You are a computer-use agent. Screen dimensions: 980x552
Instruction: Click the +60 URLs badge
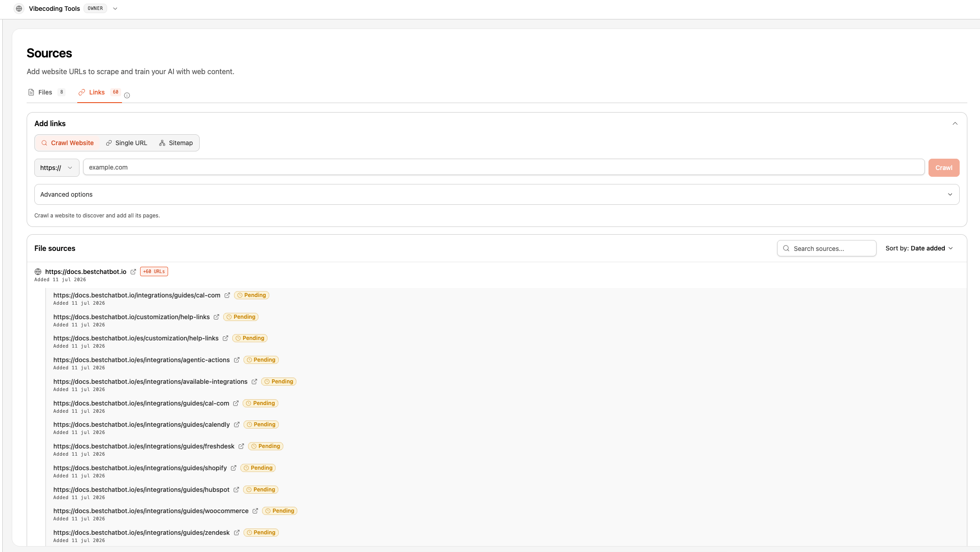click(154, 272)
